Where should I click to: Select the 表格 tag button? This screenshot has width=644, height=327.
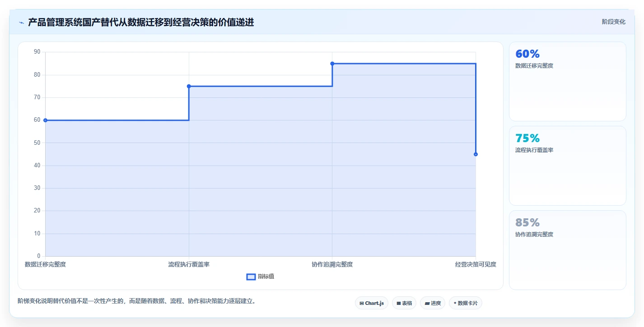point(404,303)
